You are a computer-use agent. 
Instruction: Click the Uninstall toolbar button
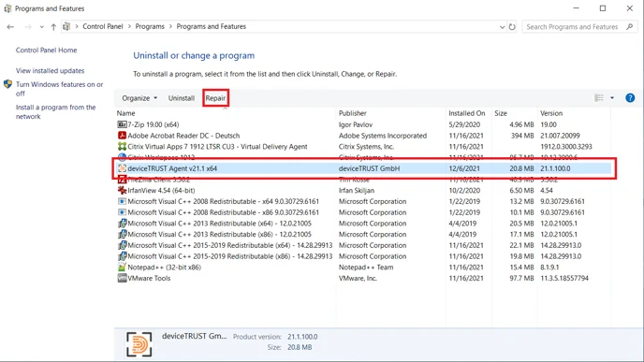point(182,98)
